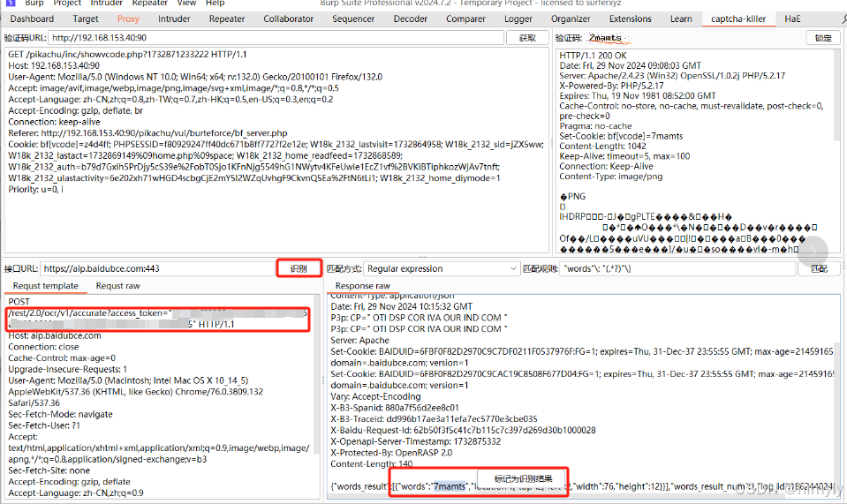The image size is (847, 504).
Task: Open the HaE tab
Action: pos(792,19)
